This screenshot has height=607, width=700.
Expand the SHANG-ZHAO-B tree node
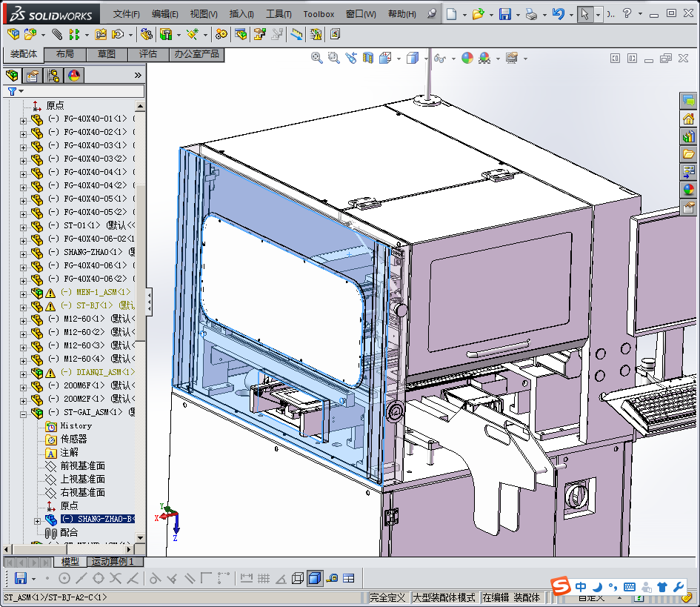click(37, 521)
